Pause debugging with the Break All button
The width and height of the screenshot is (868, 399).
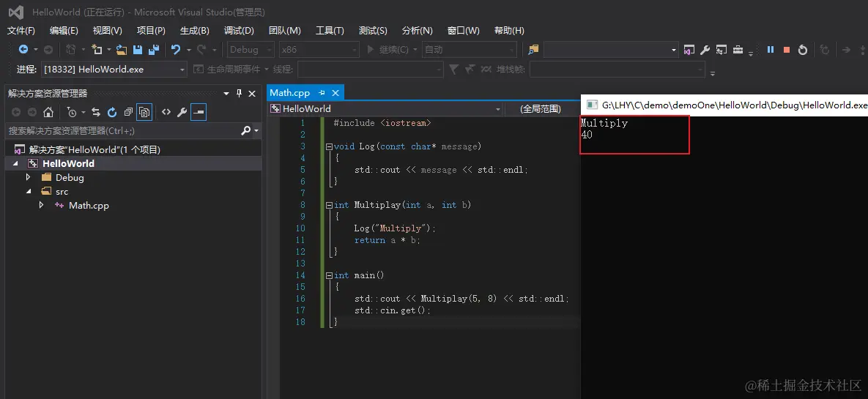(x=770, y=49)
